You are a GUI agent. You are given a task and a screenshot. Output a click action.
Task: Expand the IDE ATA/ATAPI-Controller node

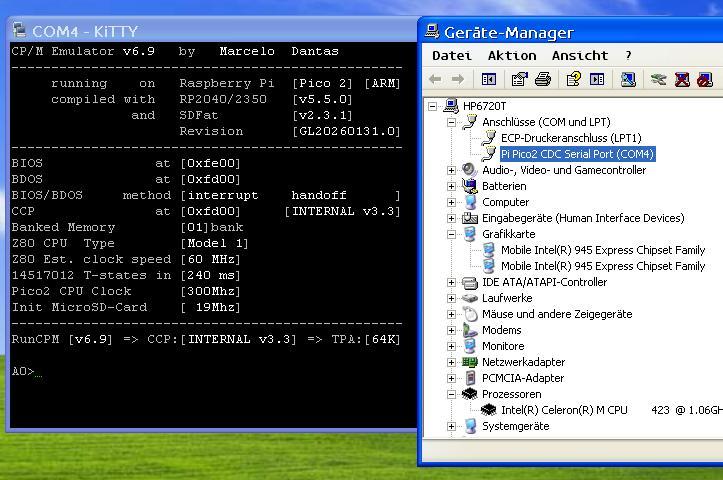pos(451,282)
